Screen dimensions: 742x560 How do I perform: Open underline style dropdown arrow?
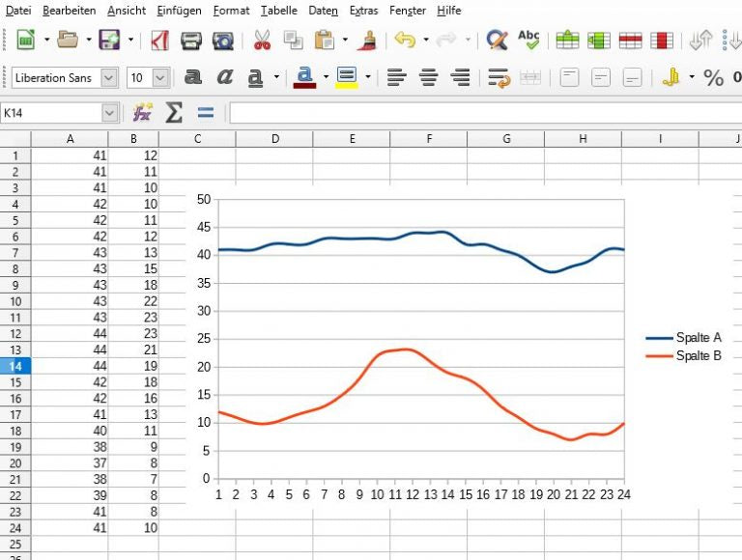276,77
